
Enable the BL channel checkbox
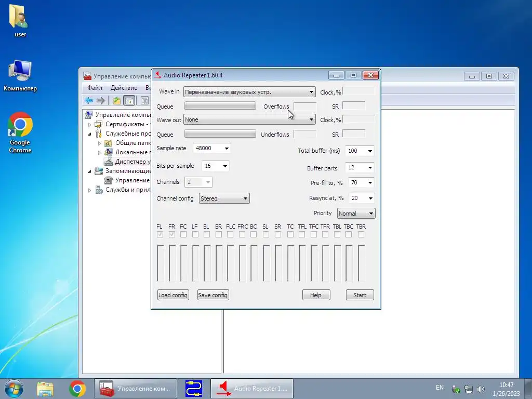pos(207,234)
